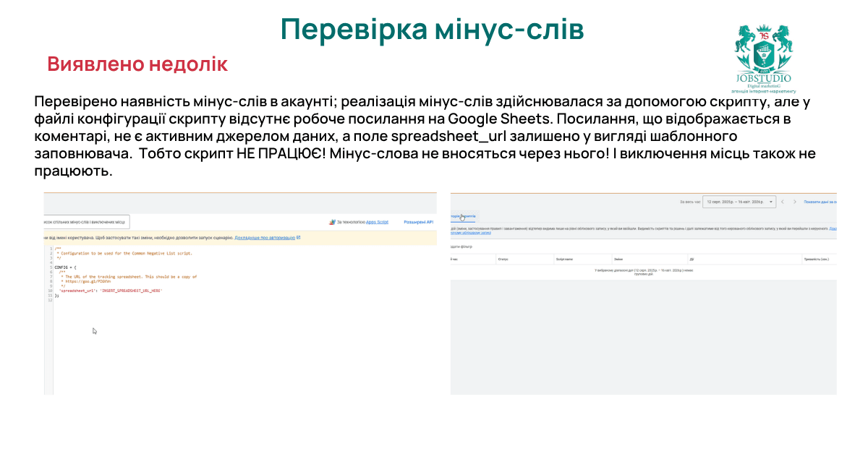Click the spreadsheet_url line in the code editor
Image resolution: width=868 pixels, height=454 pixels.
(111, 290)
